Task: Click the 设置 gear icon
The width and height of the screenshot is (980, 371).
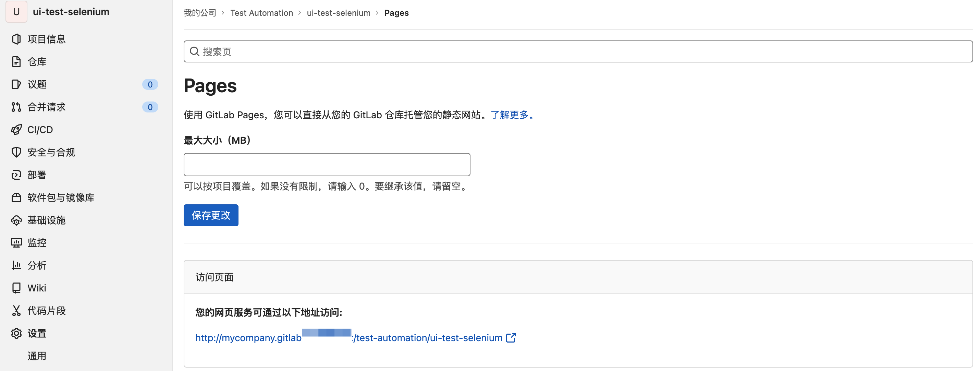Action: [x=16, y=333]
